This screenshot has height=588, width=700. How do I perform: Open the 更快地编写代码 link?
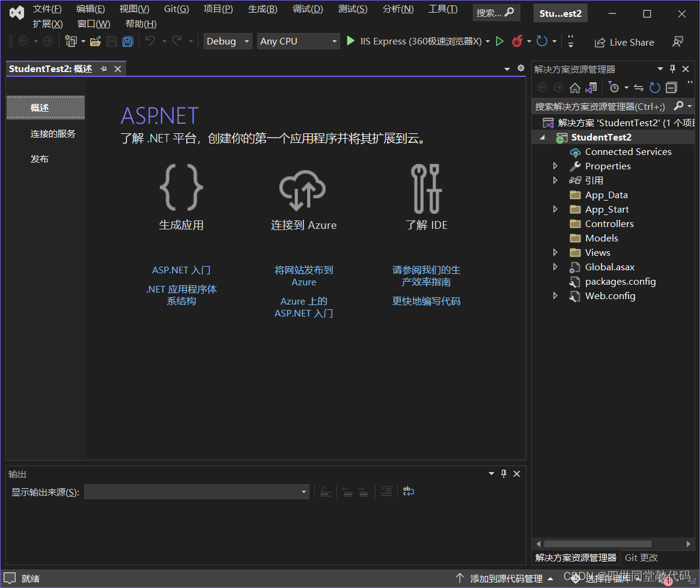pos(427,302)
